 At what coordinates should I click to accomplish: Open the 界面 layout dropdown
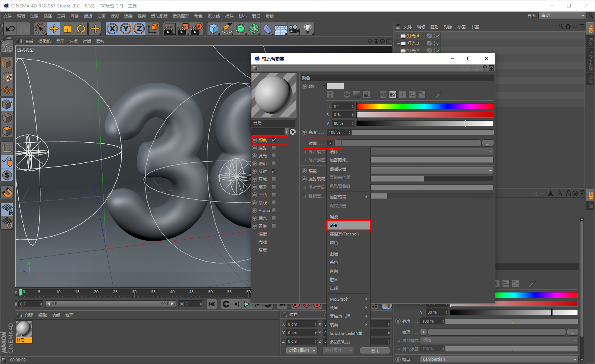(563, 16)
